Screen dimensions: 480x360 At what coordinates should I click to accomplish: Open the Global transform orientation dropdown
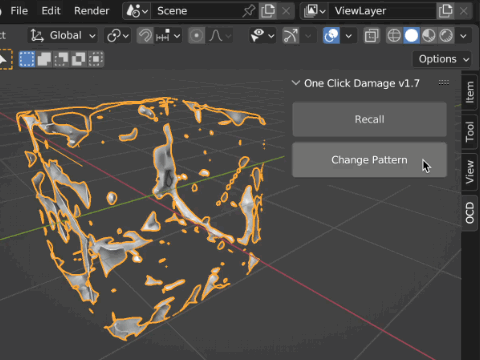[x=63, y=35]
